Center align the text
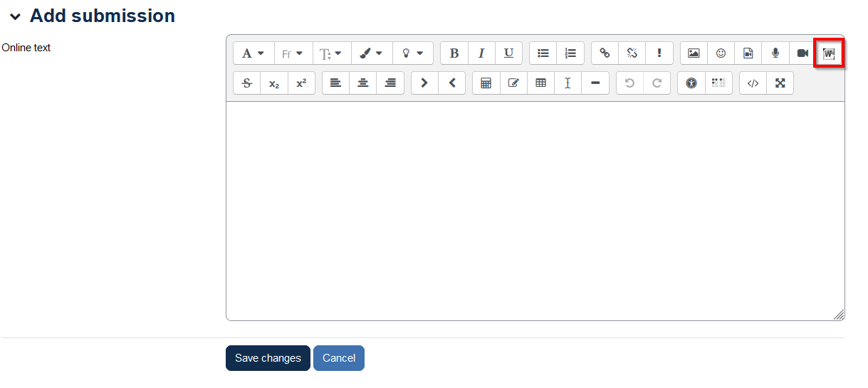 pos(363,83)
